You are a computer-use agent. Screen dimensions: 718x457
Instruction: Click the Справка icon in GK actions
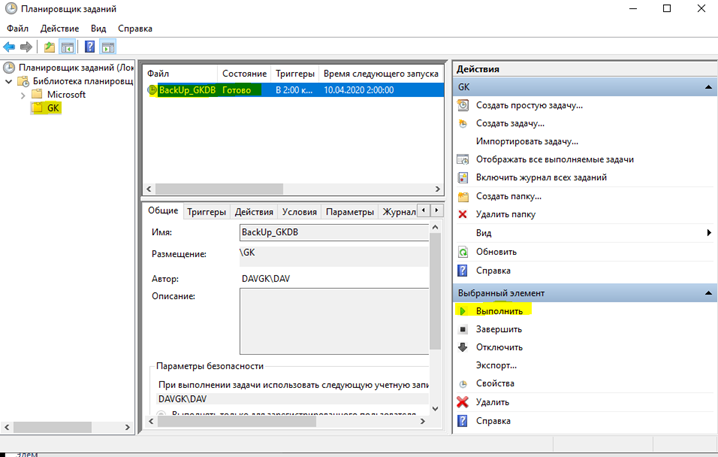pos(462,271)
